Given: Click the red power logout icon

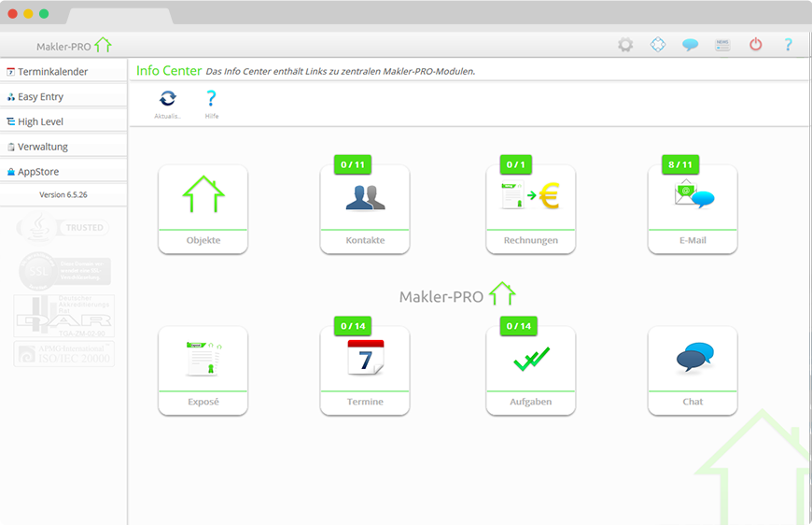Looking at the screenshot, I should (756, 45).
